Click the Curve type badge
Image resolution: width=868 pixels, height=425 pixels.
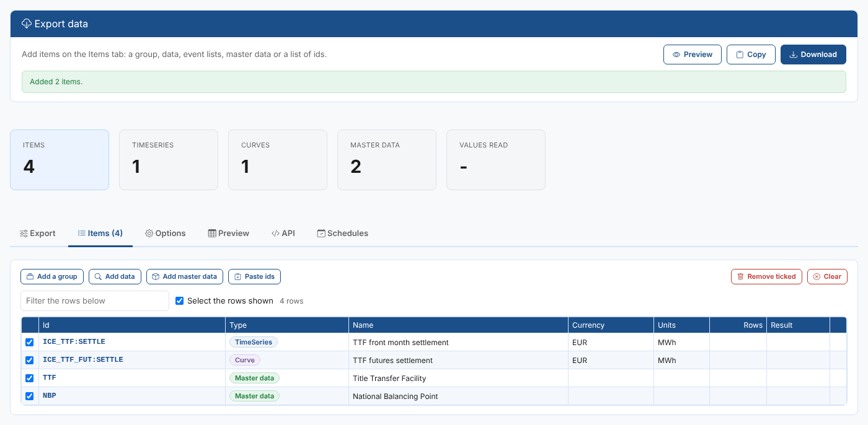click(x=245, y=360)
